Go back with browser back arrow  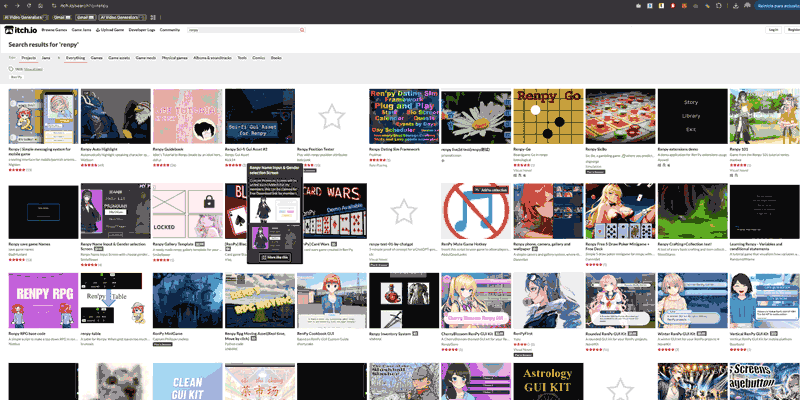coord(6,6)
